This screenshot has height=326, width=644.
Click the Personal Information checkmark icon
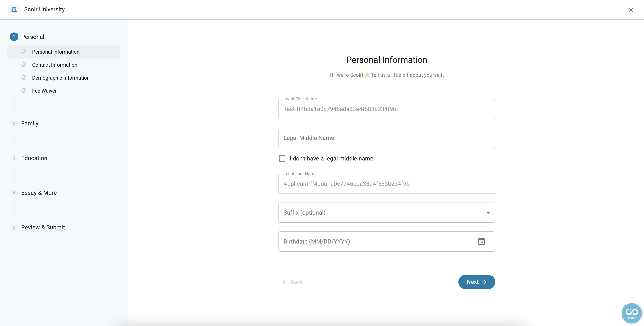click(x=24, y=52)
